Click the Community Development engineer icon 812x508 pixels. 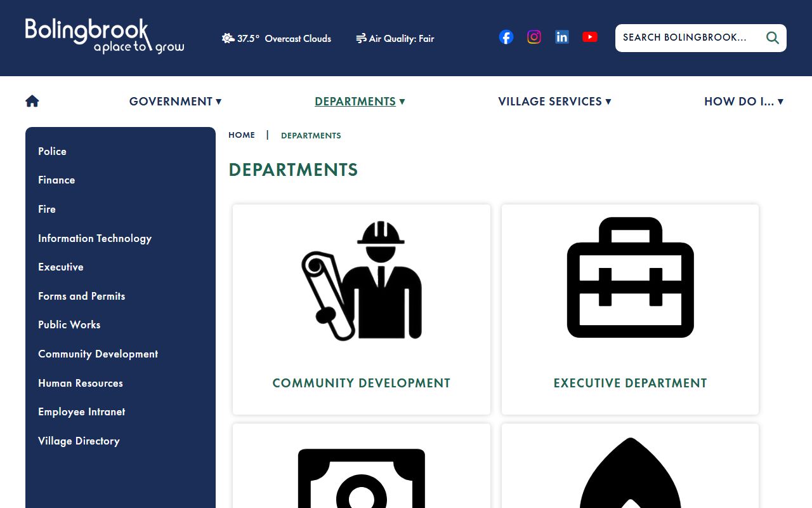[362, 281]
